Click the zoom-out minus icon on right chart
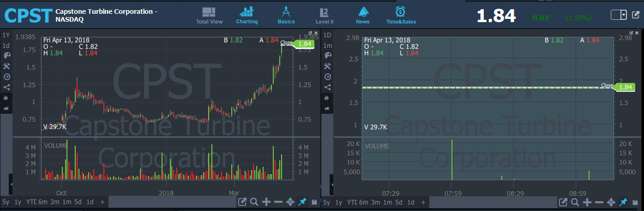Viewport: 644px width, 211px height. [599, 202]
